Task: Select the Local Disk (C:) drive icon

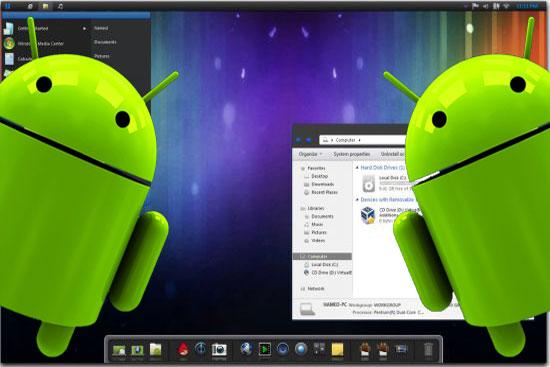Action: (x=368, y=183)
